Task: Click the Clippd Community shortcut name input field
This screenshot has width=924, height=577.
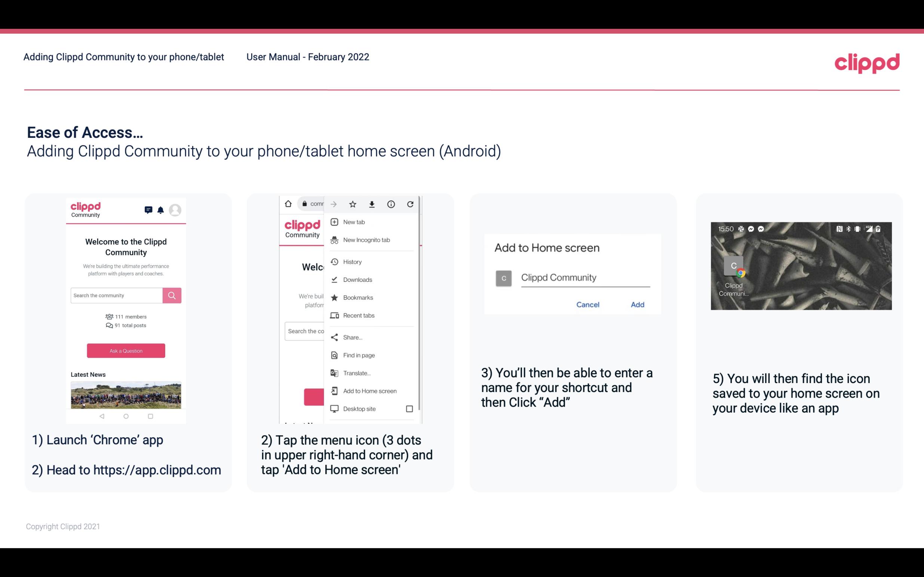Action: click(584, 277)
